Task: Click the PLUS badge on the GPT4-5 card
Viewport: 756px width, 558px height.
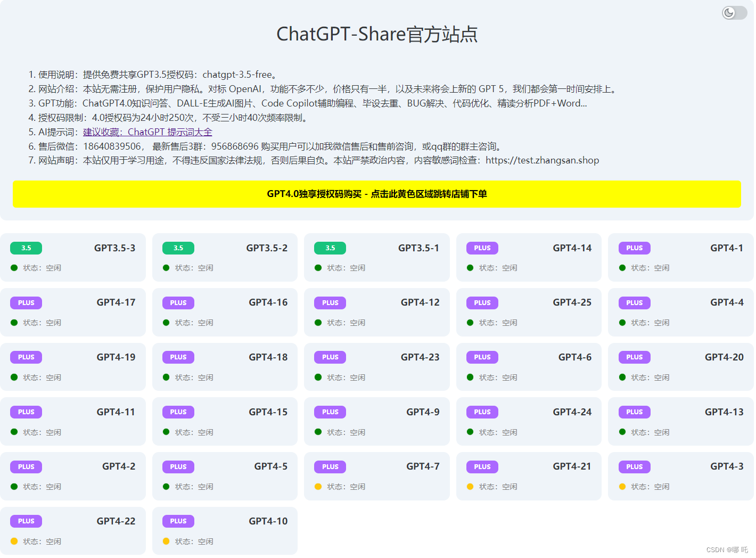Action: tap(178, 467)
